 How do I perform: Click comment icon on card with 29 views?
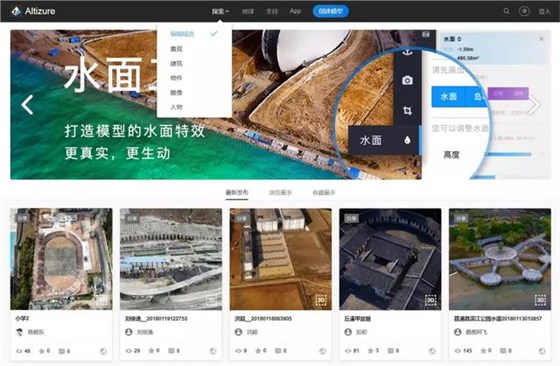click(x=171, y=351)
